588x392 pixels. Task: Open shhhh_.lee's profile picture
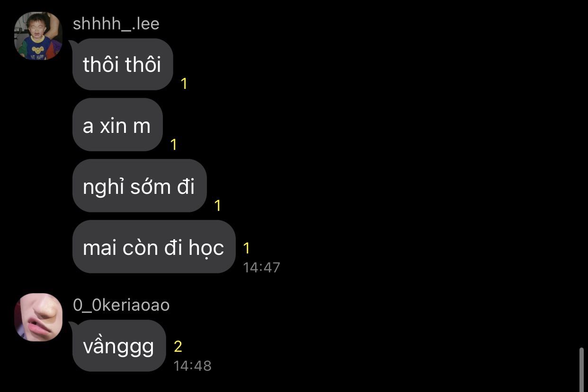(x=38, y=36)
